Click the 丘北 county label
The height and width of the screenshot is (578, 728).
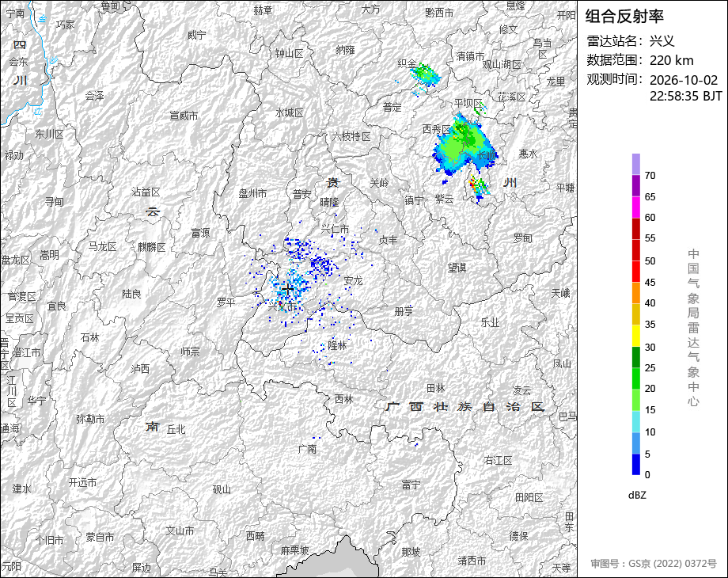(176, 430)
